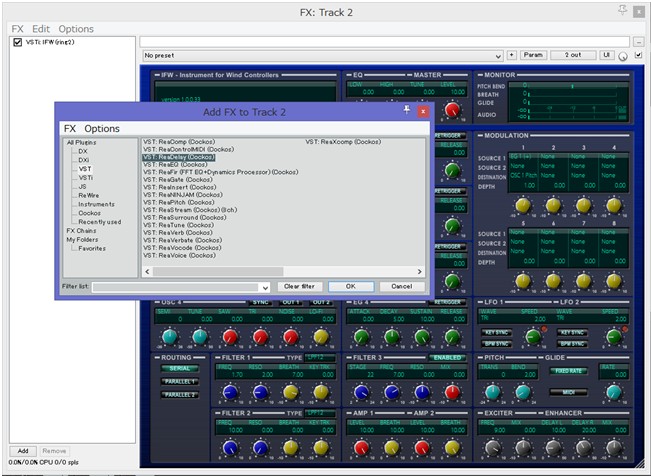Click the SERIAL routing button
Image resolution: width=651 pixels, height=476 pixels.
(179, 368)
